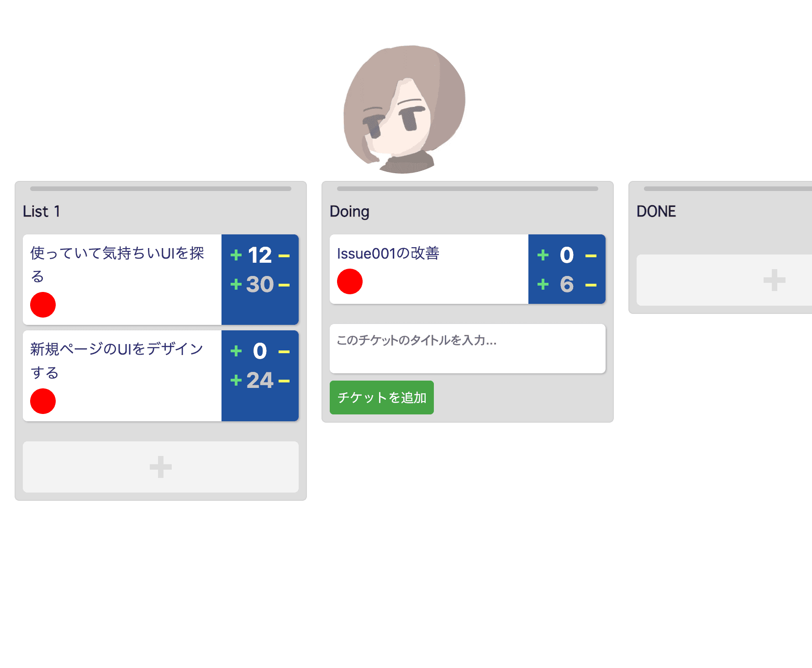Click the List 1 title
Screen dimensions: 812x668
click(42, 212)
